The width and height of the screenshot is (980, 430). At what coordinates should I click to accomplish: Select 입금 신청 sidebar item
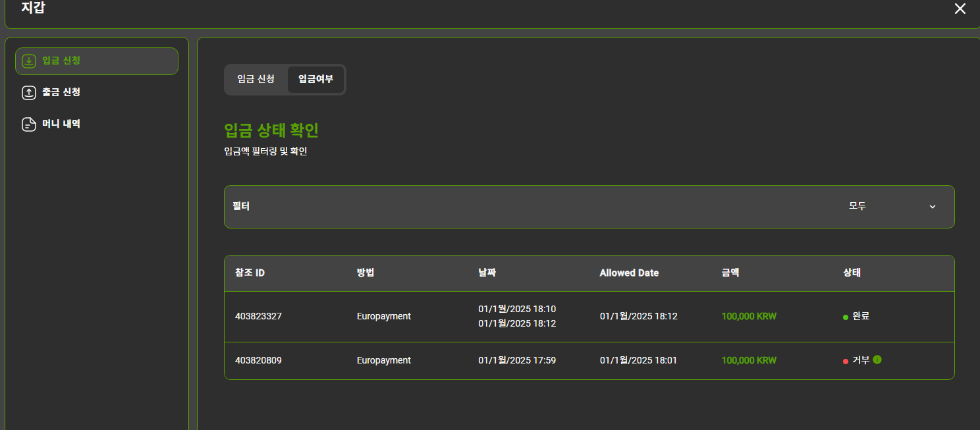(97, 61)
